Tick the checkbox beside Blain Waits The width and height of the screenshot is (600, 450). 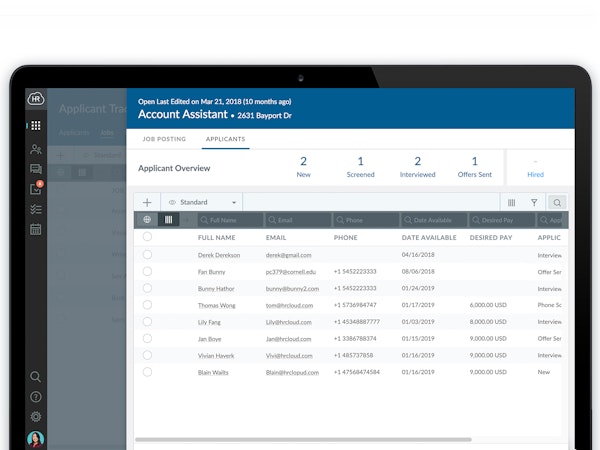tap(147, 371)
